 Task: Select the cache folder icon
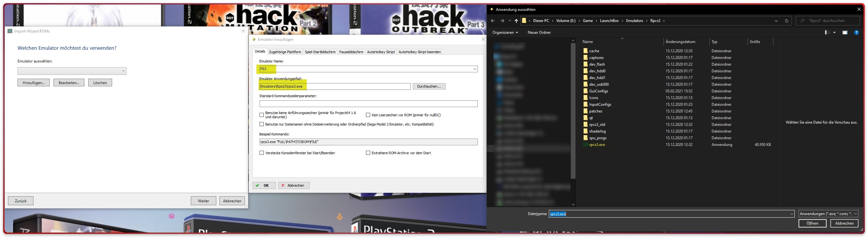tap(586, 51)
